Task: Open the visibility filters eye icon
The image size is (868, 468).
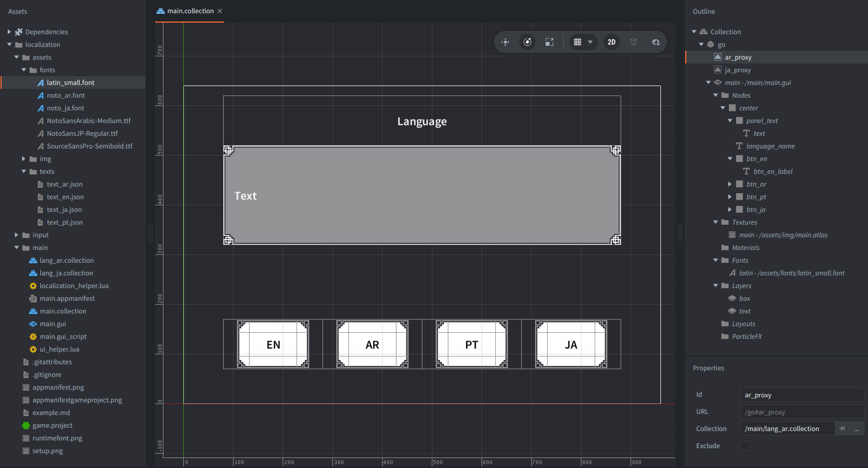Action: [x=655, y=42]
